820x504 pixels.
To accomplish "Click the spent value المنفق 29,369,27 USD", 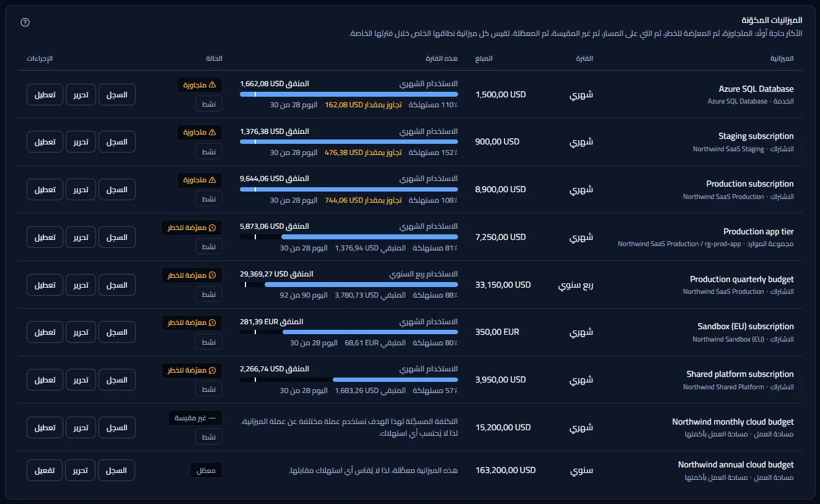I will click(276, 273).
